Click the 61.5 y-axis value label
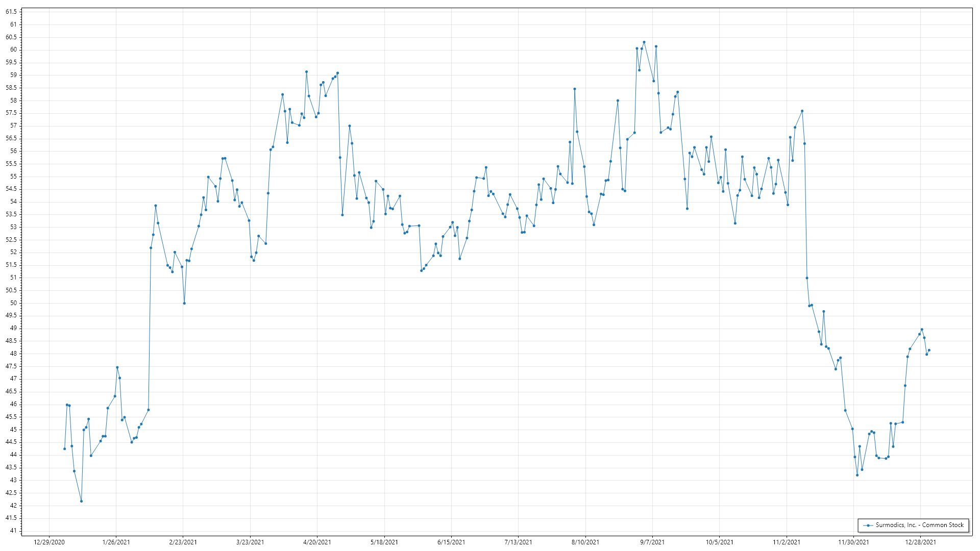Viewport: 980px width, 551px height. pos(11,12)
